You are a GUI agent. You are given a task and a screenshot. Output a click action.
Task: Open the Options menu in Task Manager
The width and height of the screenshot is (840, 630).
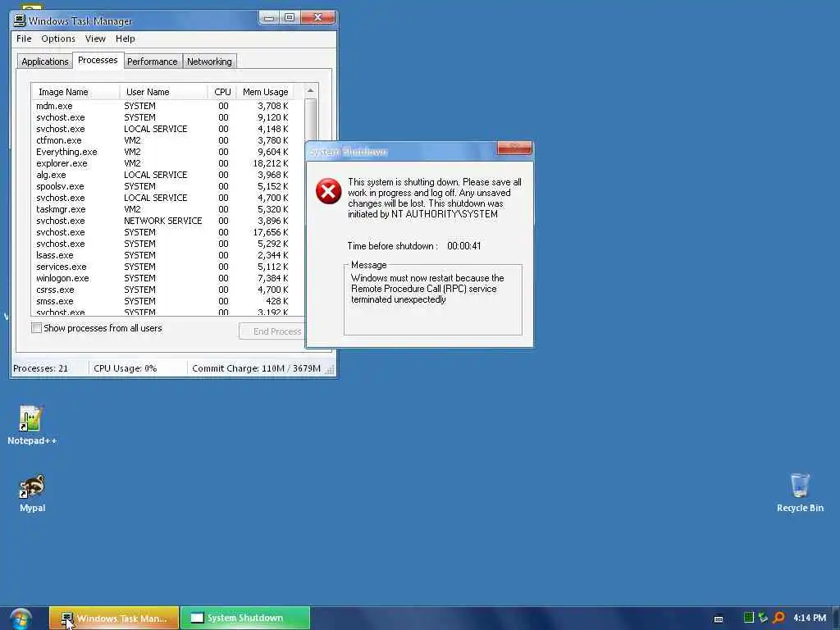pos(58,39)
